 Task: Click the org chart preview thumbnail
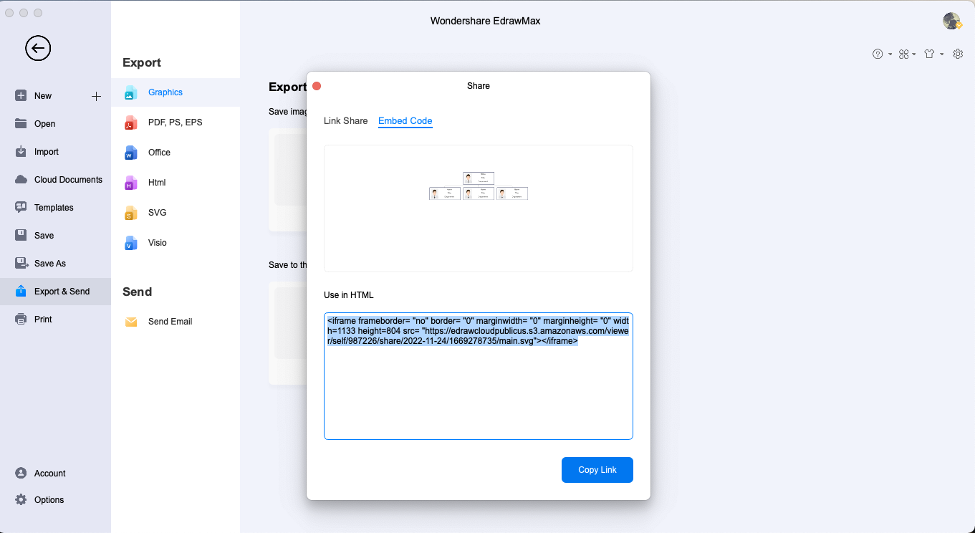tap(478, 186)
